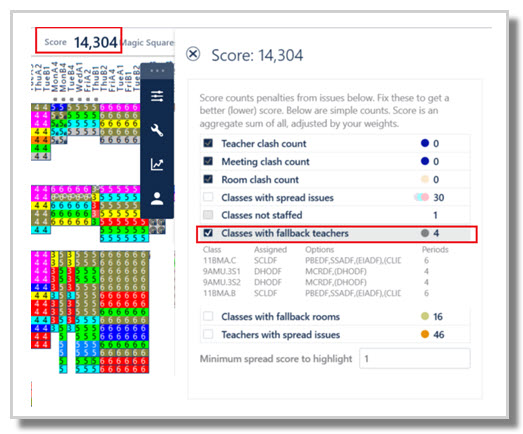Open the sliders settings icon in sidebar
The height and width of the screenshot is (434, 523).
(157, 96)
